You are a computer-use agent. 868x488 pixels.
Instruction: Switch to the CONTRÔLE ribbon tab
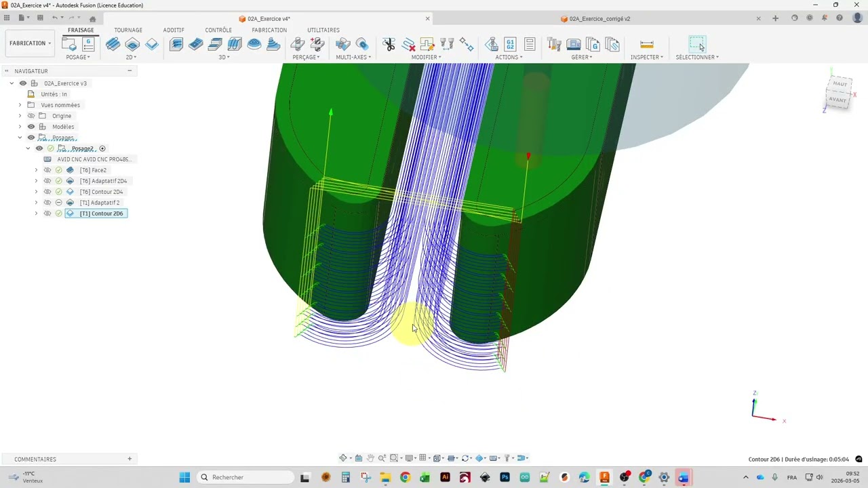pos(218,30)
